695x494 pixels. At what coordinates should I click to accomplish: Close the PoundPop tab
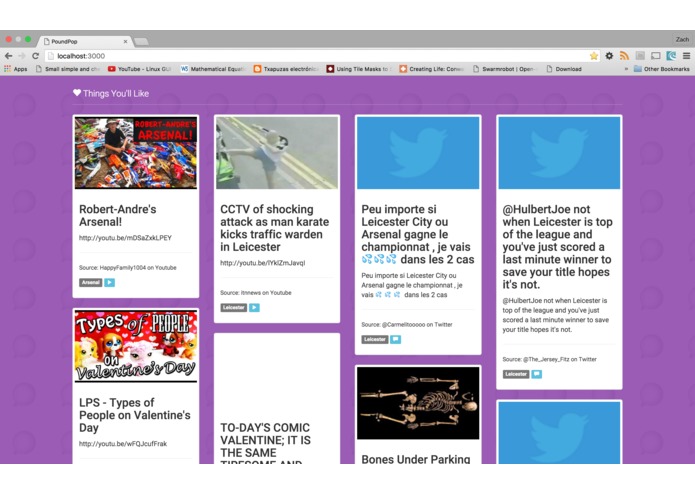coord(125,41)
